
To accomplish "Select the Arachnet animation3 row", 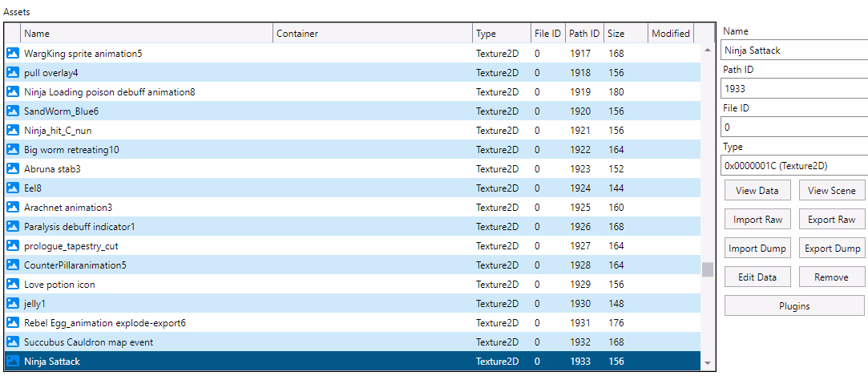I will click(x=240, y=208).
